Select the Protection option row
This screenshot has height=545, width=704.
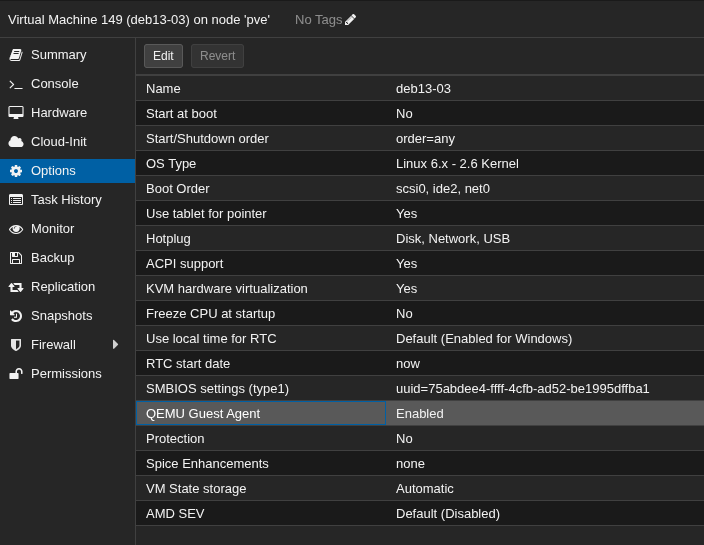pyautogui.click(x=419, y=438)
